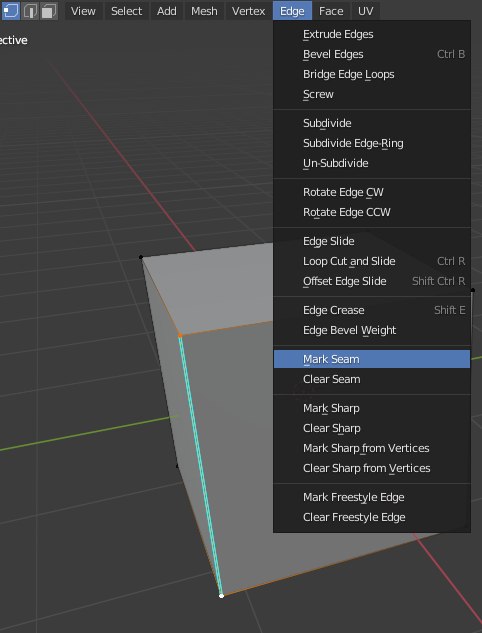This screenshot has height=633, width=482.
Task: Choose Clear Seam
Action: (x=372, y=379)
